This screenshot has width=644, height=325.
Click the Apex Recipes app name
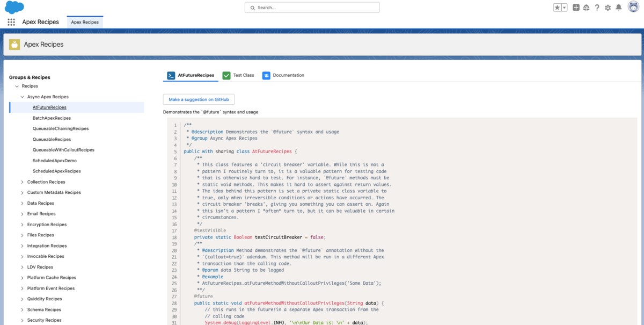(x=40, y=22)
